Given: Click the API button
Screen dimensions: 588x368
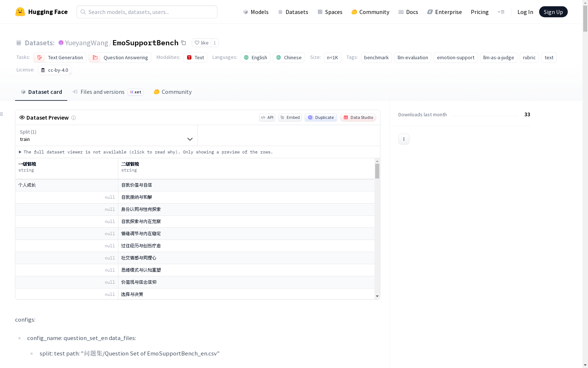Looking at the screenshot, I should tap(267, 117).
